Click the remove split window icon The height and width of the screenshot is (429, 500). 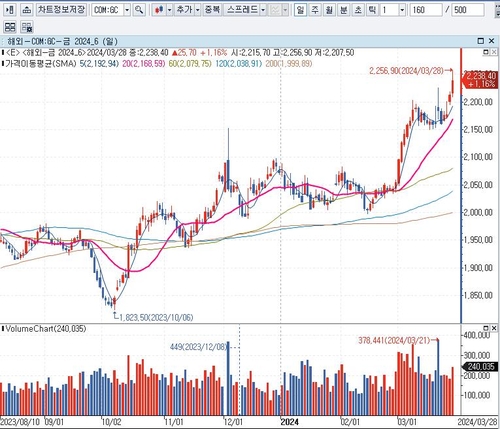27,27
